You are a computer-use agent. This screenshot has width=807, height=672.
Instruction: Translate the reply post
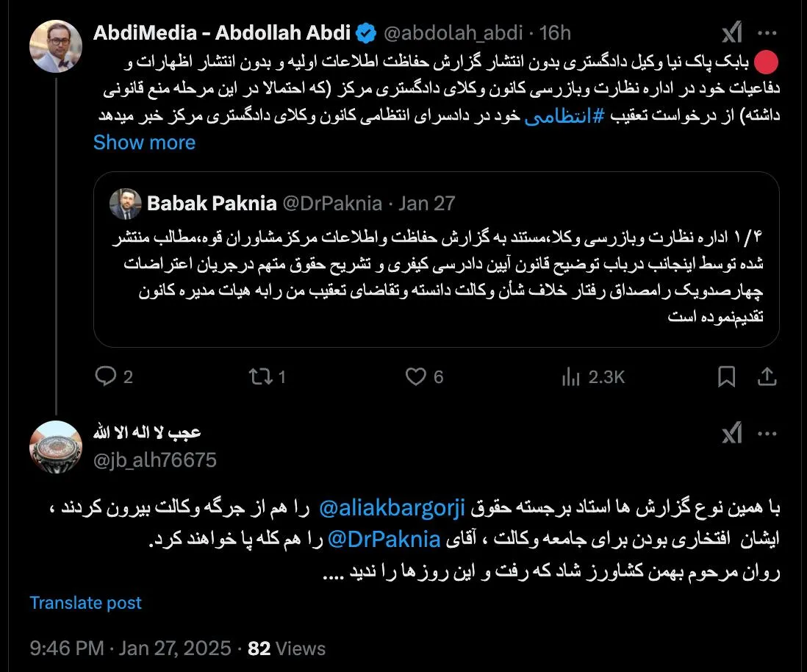click(x=85, y=603)
